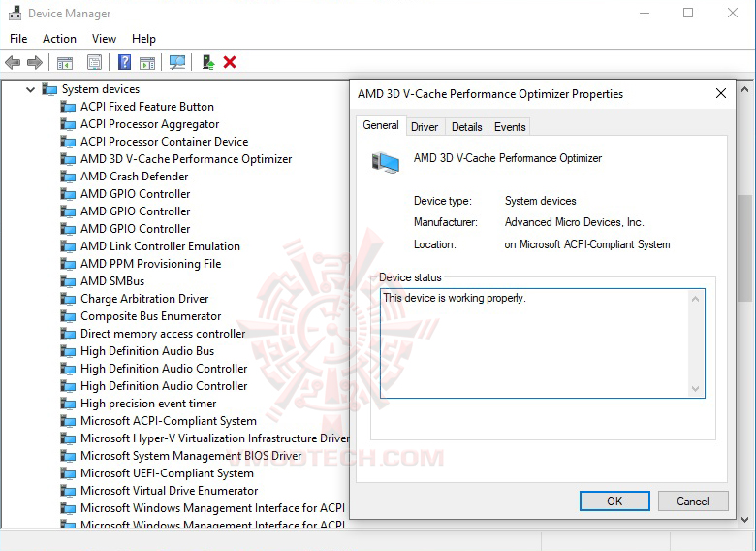Click the 'Advanced Micro Devices, Inc.' manufacturer value
Screen dimensions: 756x551
tap(574, 222)
